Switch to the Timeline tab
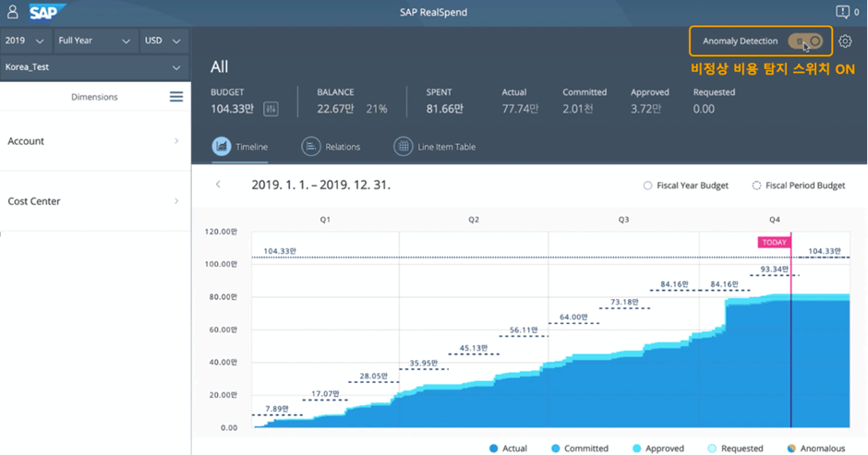This screenshot has height=455, width=868. click(x=240, y=147)
